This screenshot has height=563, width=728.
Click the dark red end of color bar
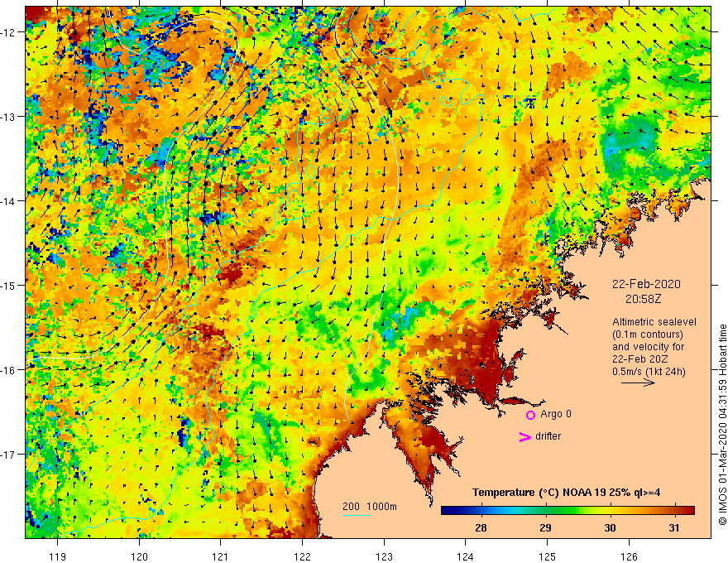691,511
